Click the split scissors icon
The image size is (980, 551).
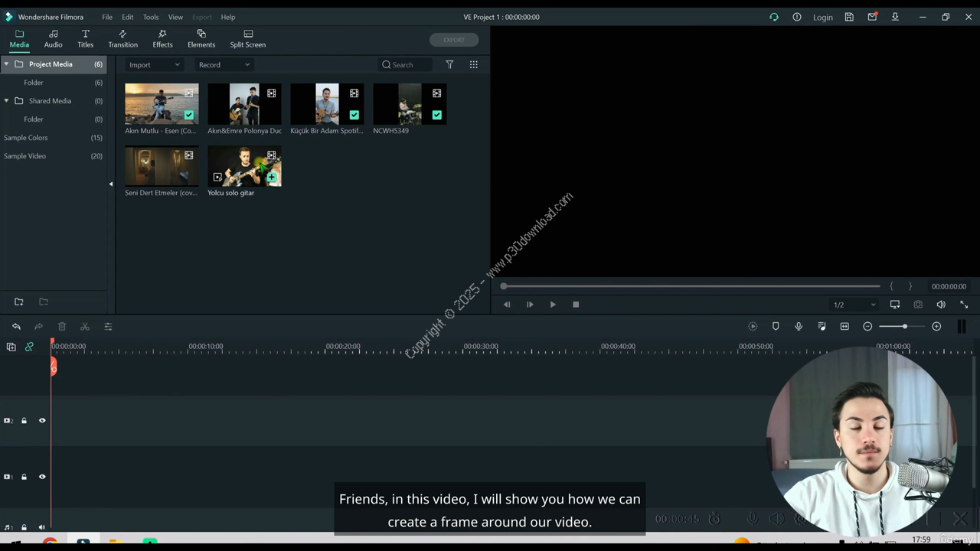click(x=85, y=327)
